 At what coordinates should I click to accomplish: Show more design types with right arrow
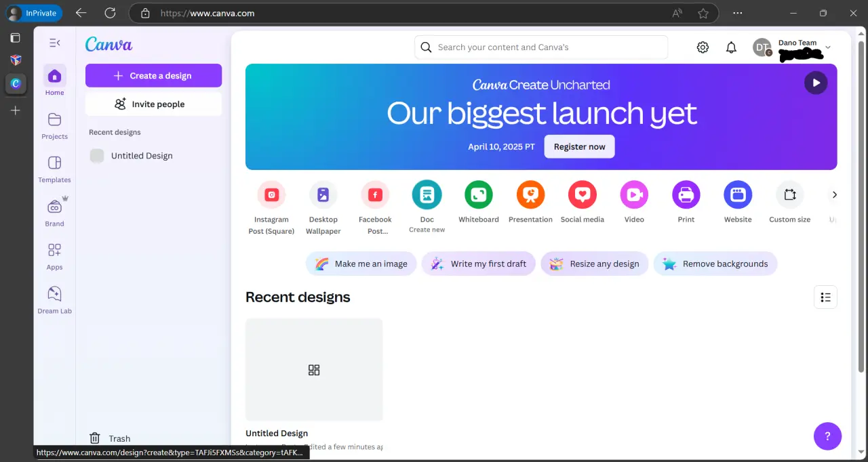click(x=834, y=195)
